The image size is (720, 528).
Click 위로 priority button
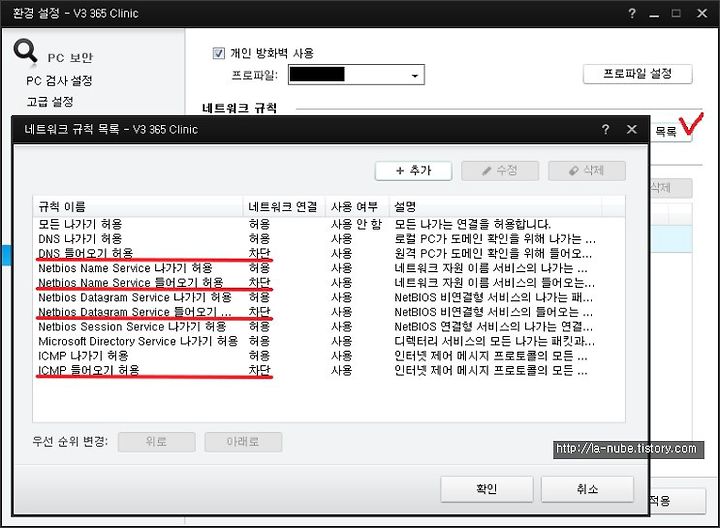tap(157, 442)
